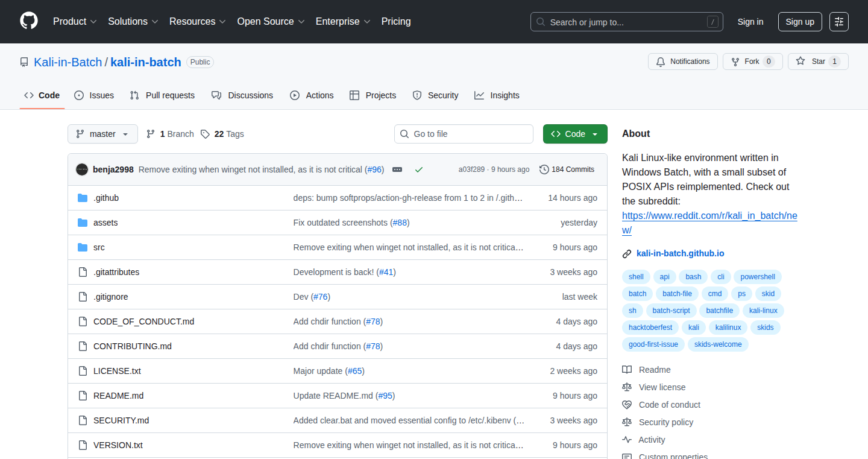Click the src folder icon
Image resolution: width=868 pixels, height=459 pixels.
pyautogui.click(x=83, y=247)
